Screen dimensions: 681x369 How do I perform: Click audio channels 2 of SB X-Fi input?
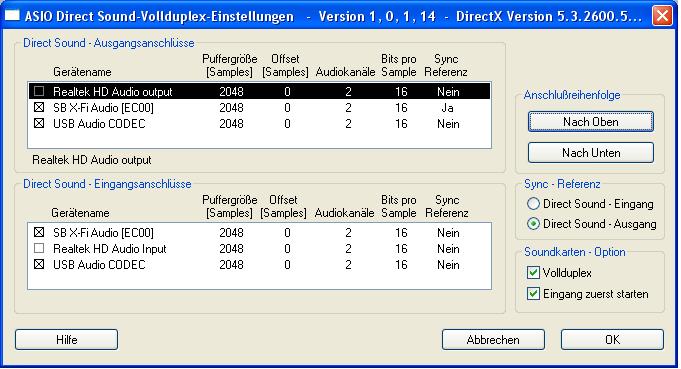348,233
